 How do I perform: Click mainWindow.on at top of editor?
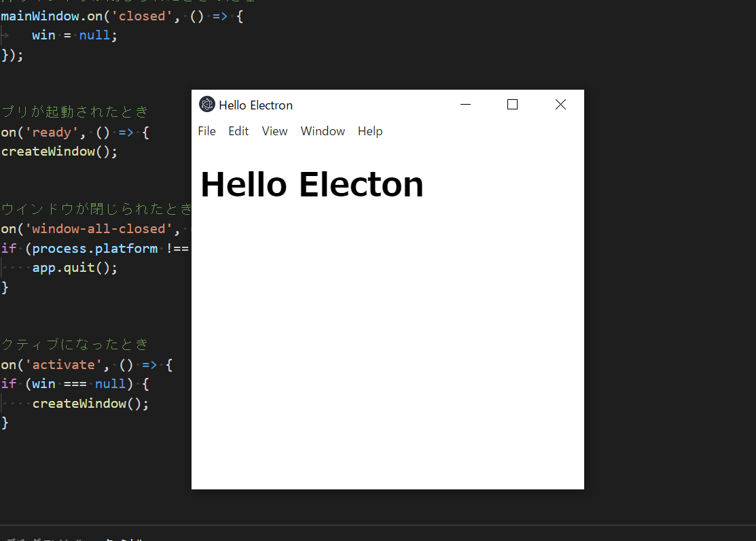point(51,16)
